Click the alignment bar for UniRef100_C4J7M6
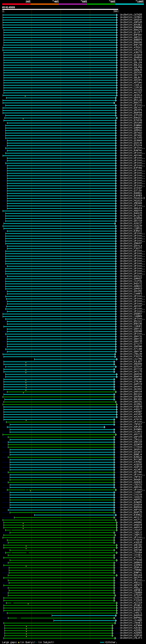The image size is (146, 644). 76,359
